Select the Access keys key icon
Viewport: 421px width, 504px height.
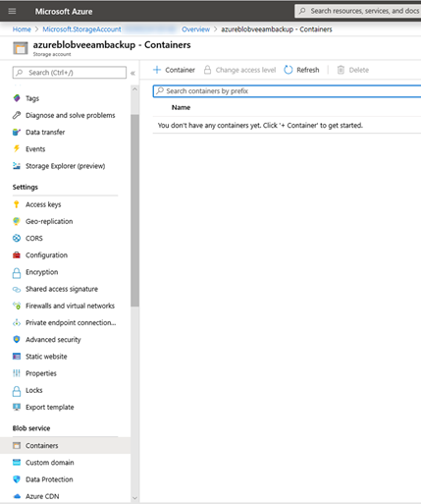click(x=17, y=204)
